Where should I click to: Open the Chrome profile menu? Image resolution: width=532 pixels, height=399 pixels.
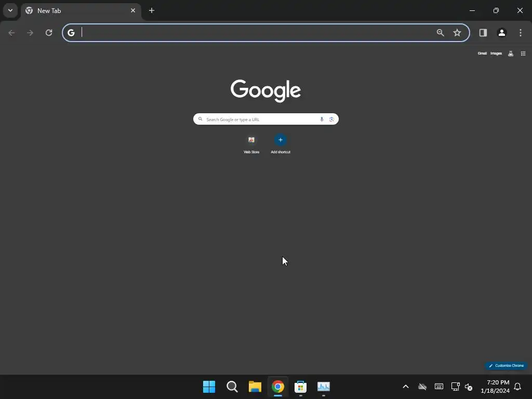pos(502,33)
